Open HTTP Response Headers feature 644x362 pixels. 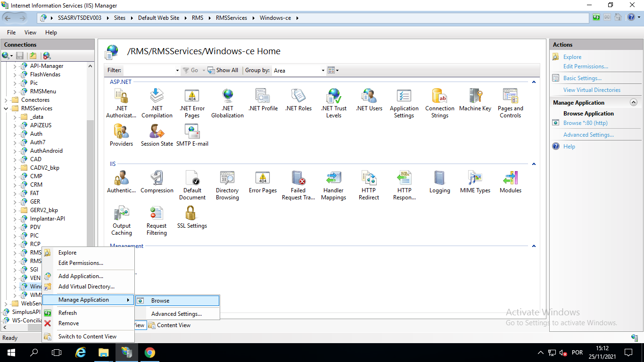click(405, 185)
